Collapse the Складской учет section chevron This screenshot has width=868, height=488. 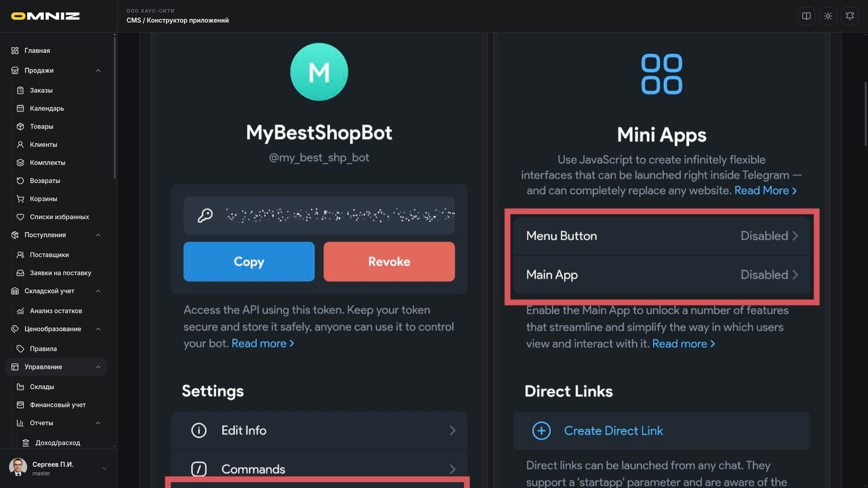click(98, 291)
